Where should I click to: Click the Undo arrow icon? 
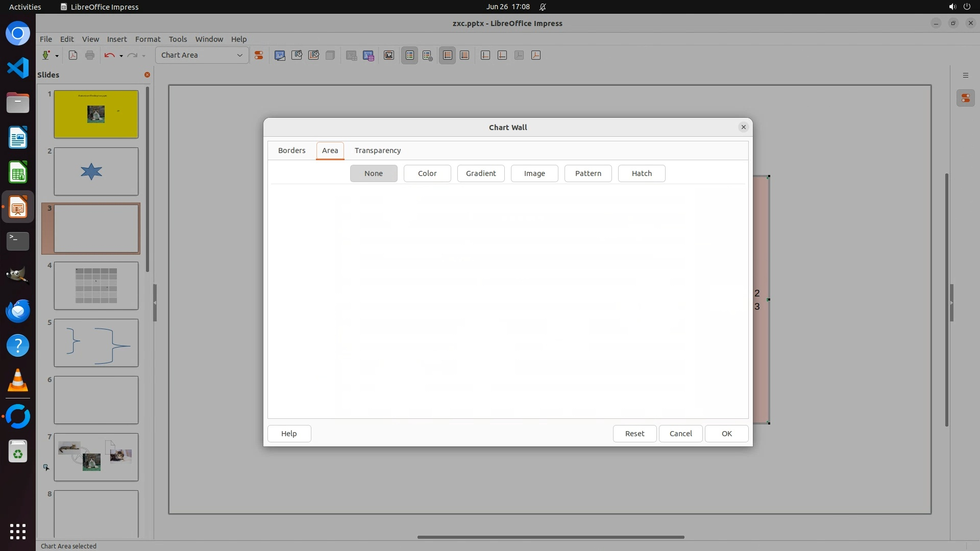click(x=109, y=56)
